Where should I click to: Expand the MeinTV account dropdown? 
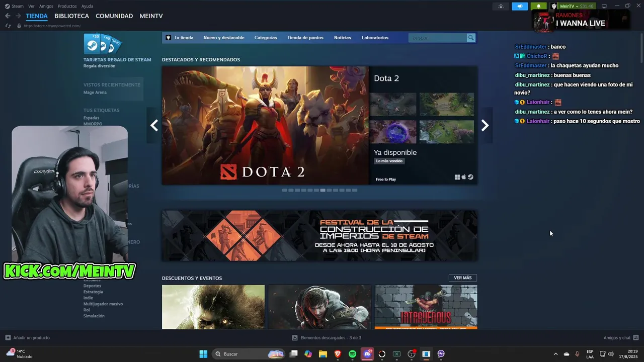pos(577,6)
